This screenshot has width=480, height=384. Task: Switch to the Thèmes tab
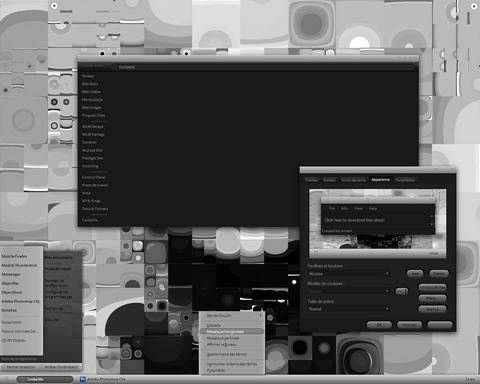click(311, 180)
